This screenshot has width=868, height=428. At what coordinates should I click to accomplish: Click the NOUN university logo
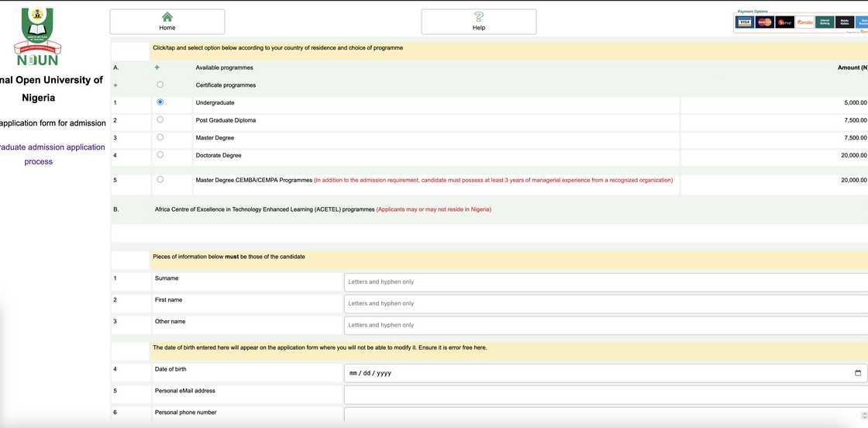coord(38,37)
